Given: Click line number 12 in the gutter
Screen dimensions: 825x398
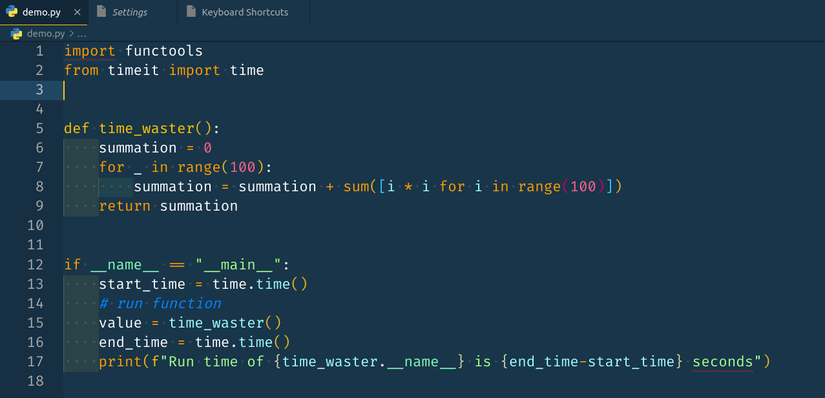Looking at the screenshot, I should (x=35, y=264).
